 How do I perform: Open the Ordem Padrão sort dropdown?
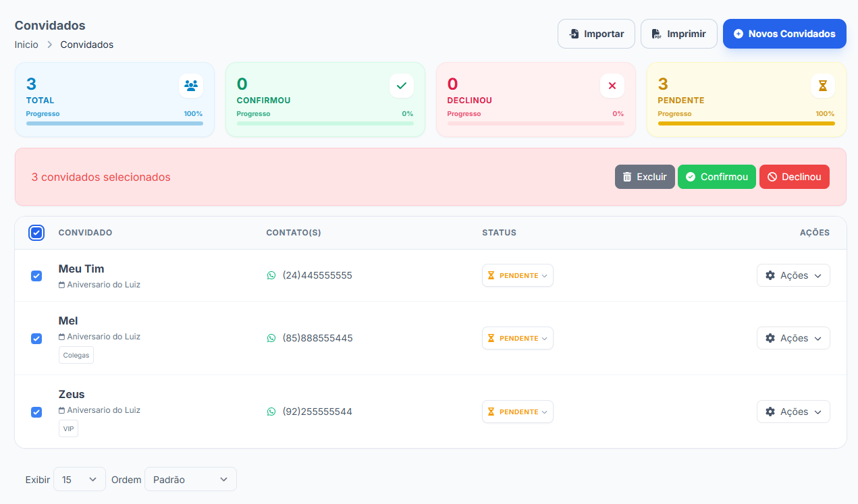(190, 479)
